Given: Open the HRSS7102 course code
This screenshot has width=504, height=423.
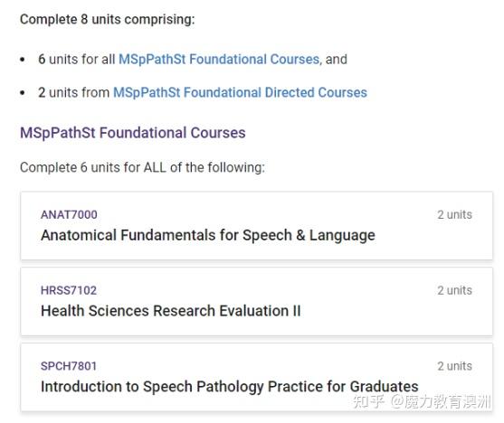Looking at the screenshot, I should [x=69, y=290].
